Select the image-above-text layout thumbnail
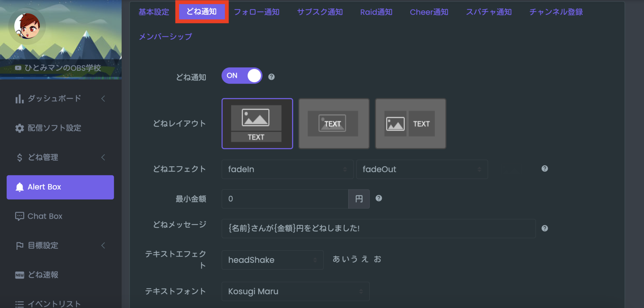This screenshot has width=644, height=308. 257,124
